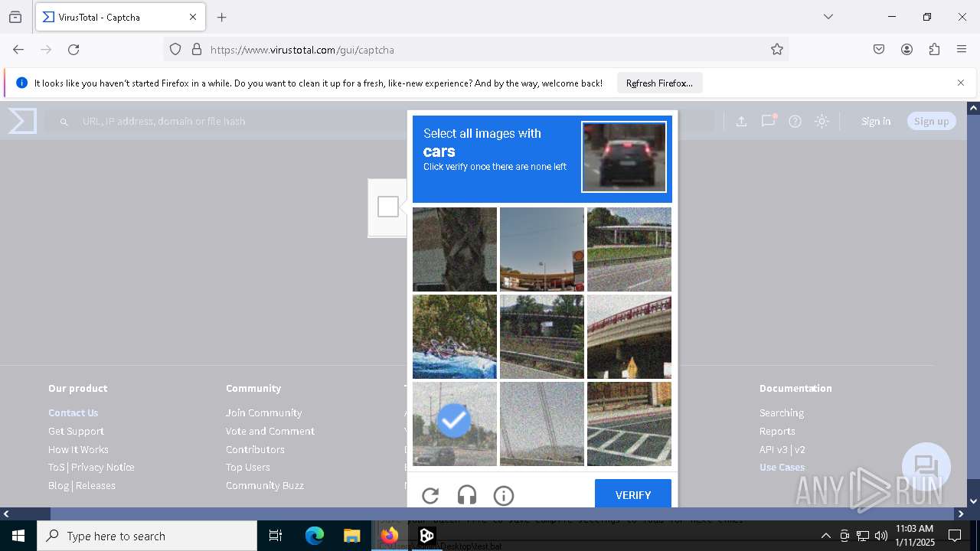Open the Vote and Comment link
The width and height of the screenshot is (980, 551).
point(270,431)
